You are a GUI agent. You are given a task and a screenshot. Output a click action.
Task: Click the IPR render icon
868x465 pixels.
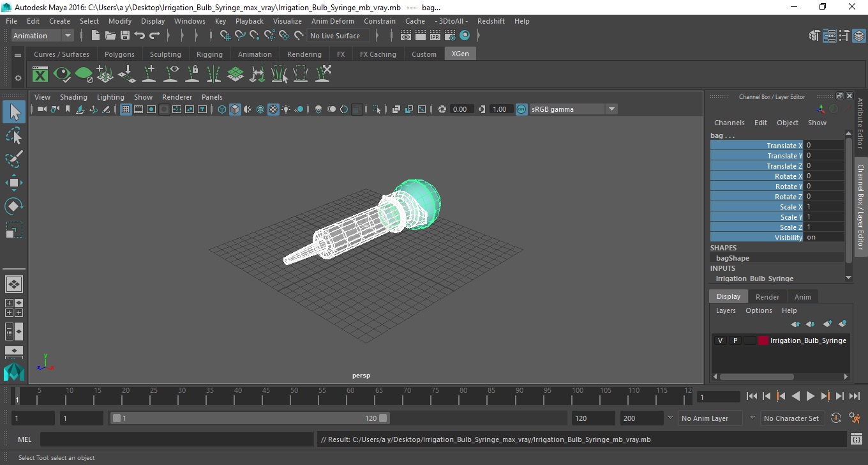click(x=435, y=36)
